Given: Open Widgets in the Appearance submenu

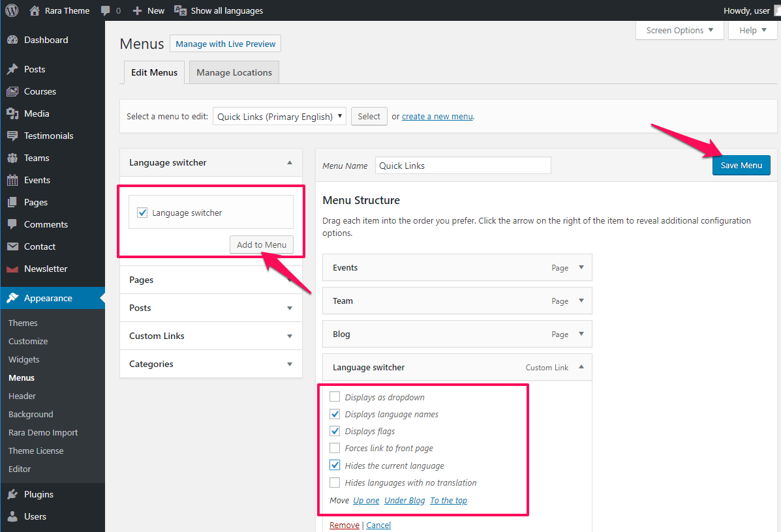Looking at the screenshot, I should point(24,359).
